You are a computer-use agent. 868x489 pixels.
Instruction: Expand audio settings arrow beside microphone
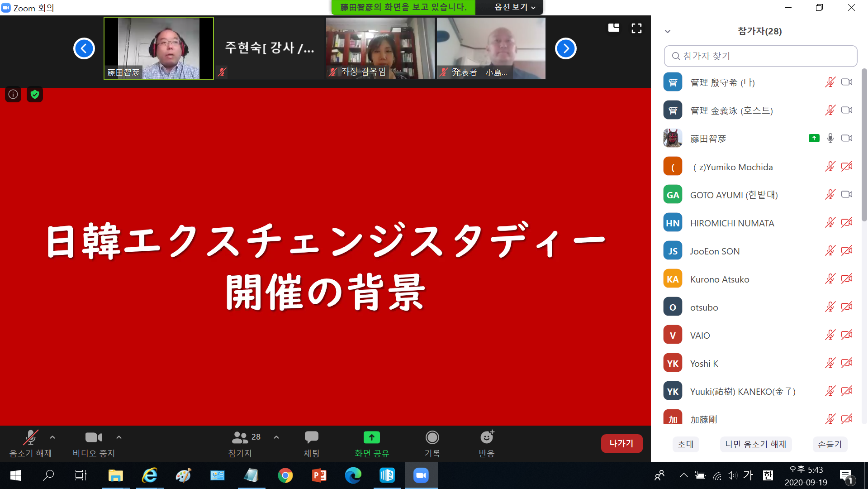pyautogui.click(x=52, y=437)
